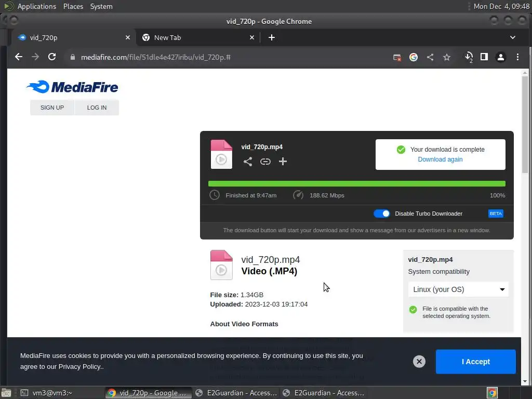Bookmark this tab with the star
The width and height of the screenshot is (532, 399).
coord(447,57)
